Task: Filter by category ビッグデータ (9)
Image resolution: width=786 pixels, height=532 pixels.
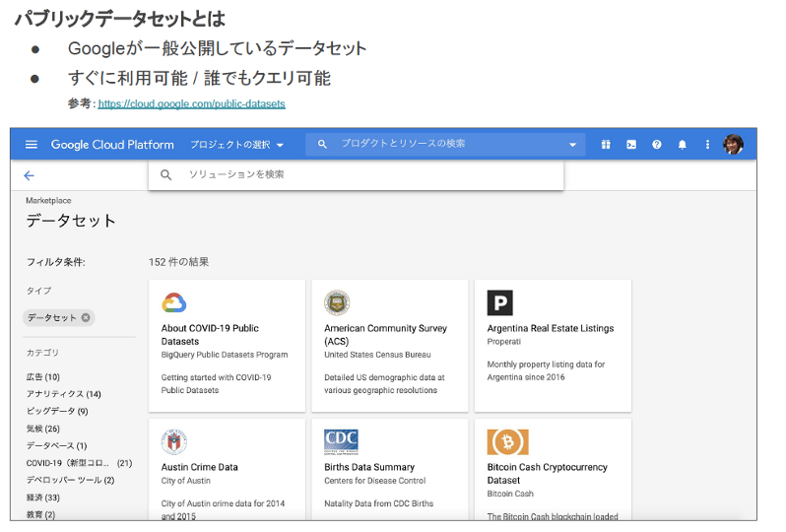Action: click(x=57, y=411)
